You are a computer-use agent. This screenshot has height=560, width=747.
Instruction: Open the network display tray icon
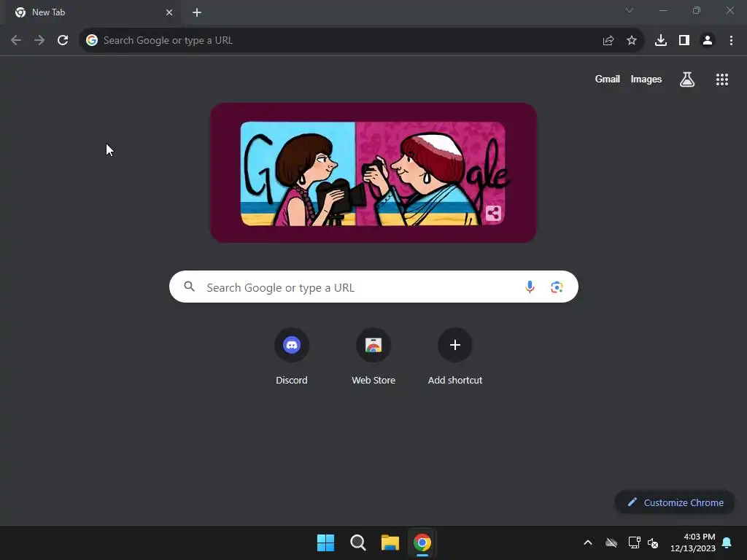click(x=634, y=542)
